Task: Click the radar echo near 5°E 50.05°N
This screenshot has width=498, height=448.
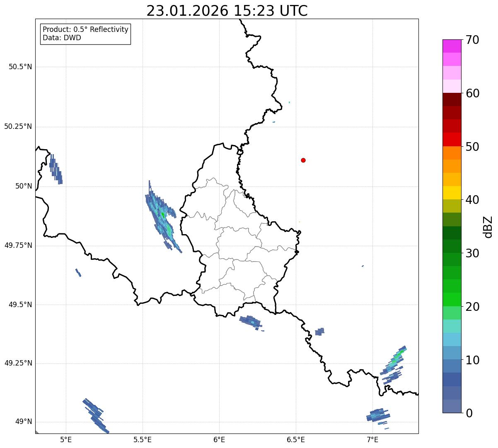Action: (56, 170)
